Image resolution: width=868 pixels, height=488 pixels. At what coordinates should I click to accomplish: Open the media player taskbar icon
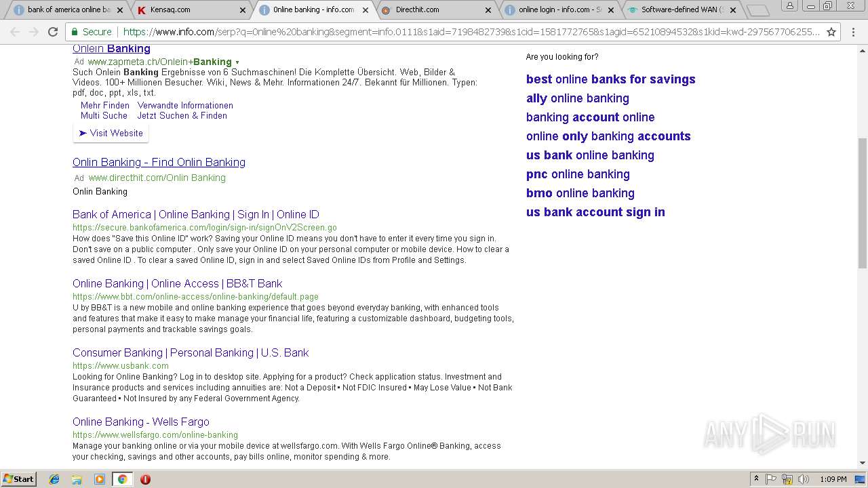tap(100, 479)
